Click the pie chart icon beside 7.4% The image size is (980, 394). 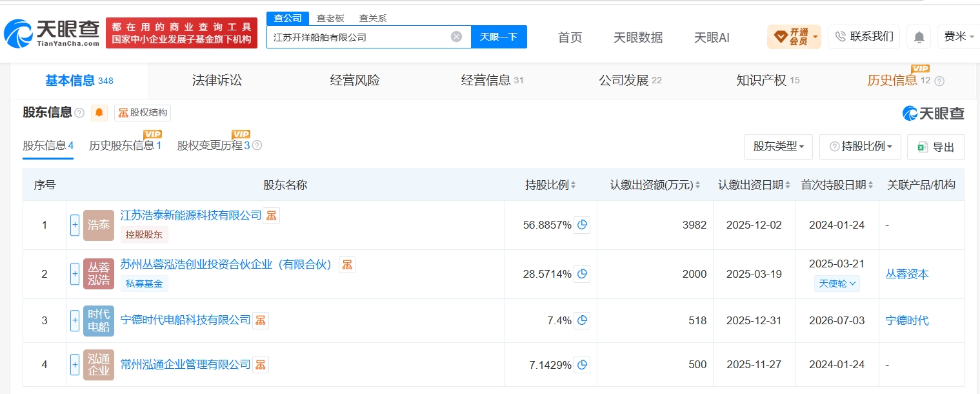point(582,320)
